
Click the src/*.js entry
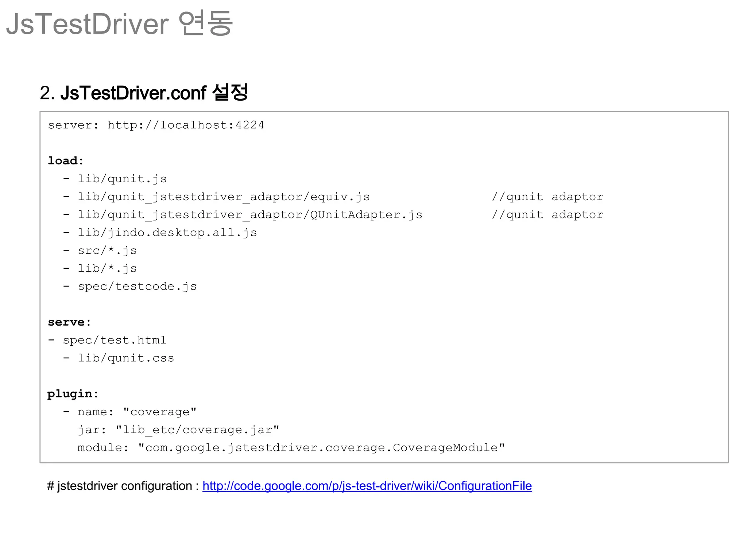[x=107, y=250]
